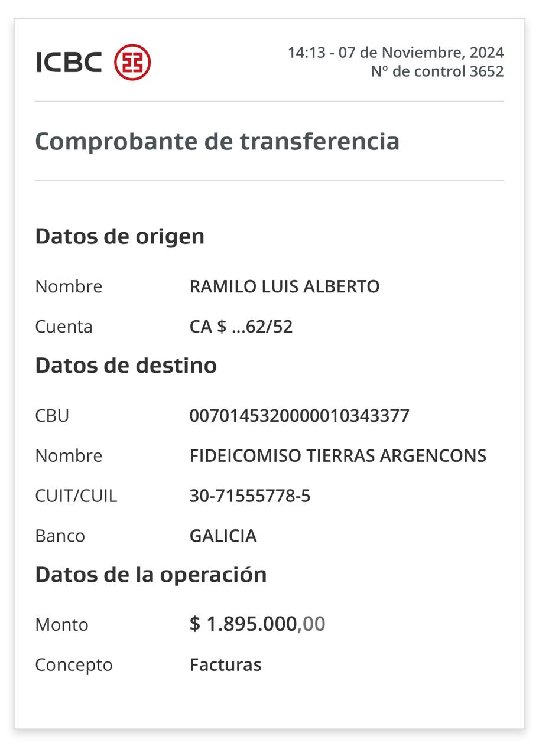Select the CUIT/CUIL value 30-71555778-5

click(x=250, y=496)
